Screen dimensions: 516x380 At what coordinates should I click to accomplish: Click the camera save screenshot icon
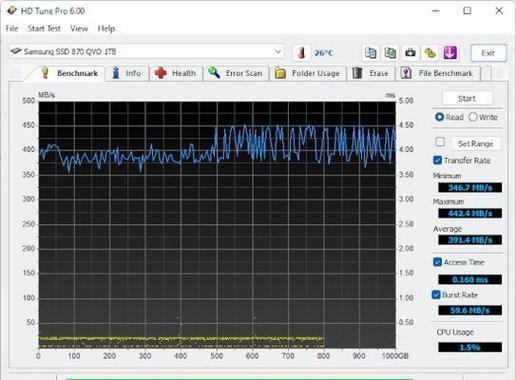(410, 53)
